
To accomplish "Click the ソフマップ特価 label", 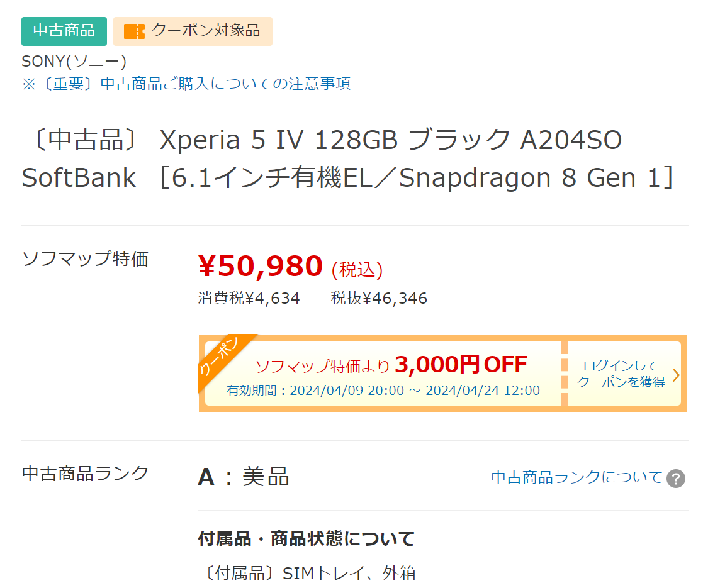I will point(85,259).
